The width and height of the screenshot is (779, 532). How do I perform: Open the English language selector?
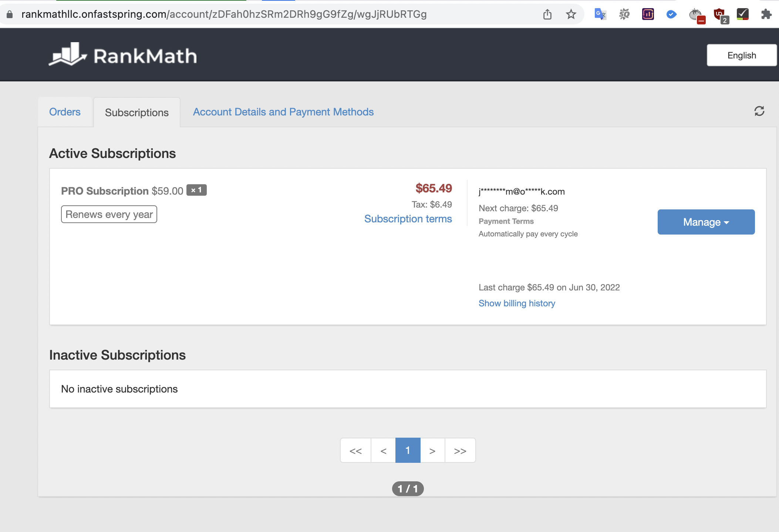coord(741,55)
